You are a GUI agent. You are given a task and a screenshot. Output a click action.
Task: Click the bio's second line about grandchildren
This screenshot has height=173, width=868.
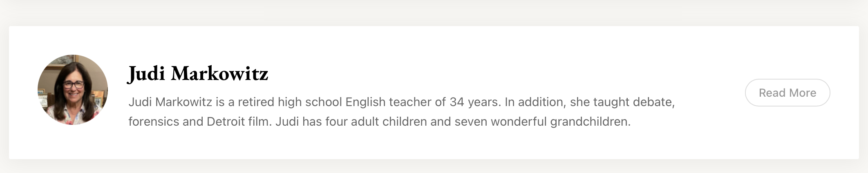(x=379, y=122)
